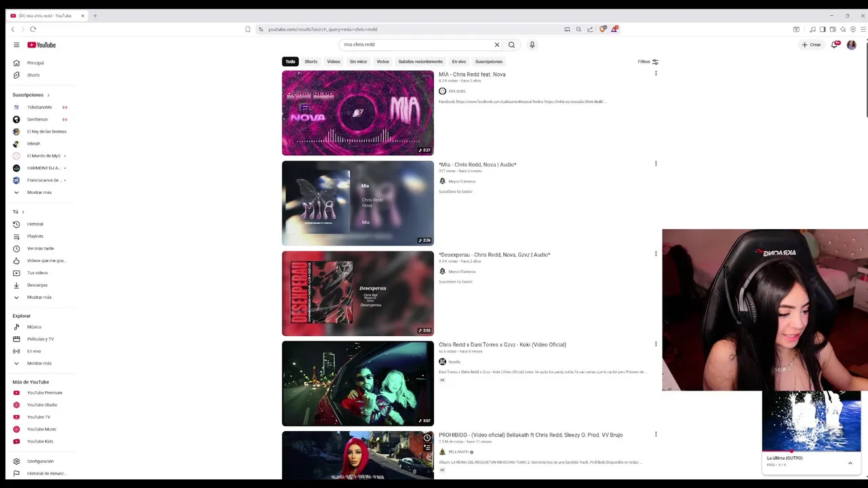This screenshot has width=868, height=488.
Task: Open options for Koki video
Action: (x=656, y=344)
